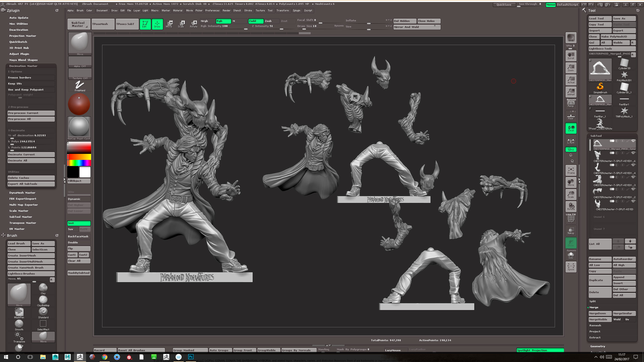Image resolution: width=644 pixels, height=362 pixels.
Task: Click the AAHalf zoom icon
Action: [x=571, y=92]
